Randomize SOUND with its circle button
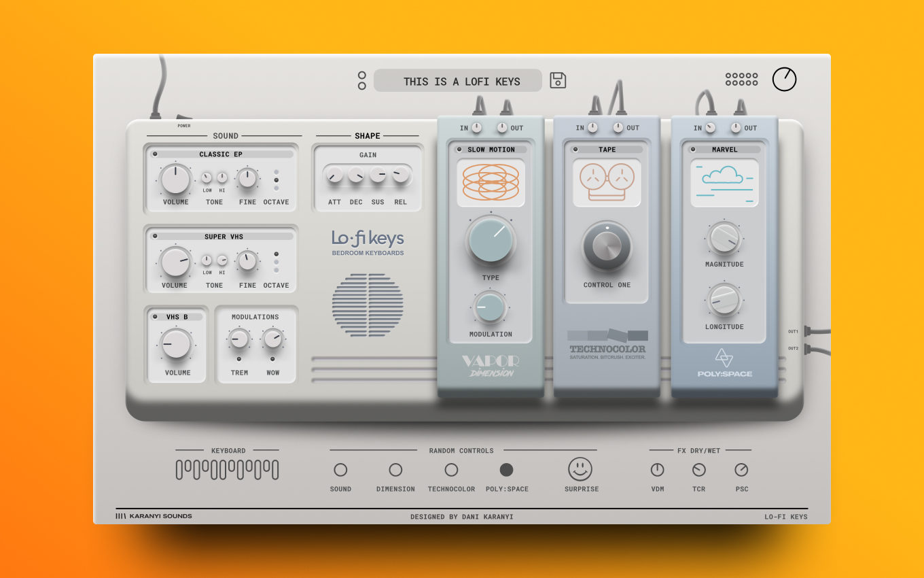The width and height of the screenshot is (924, 578). 340,470
